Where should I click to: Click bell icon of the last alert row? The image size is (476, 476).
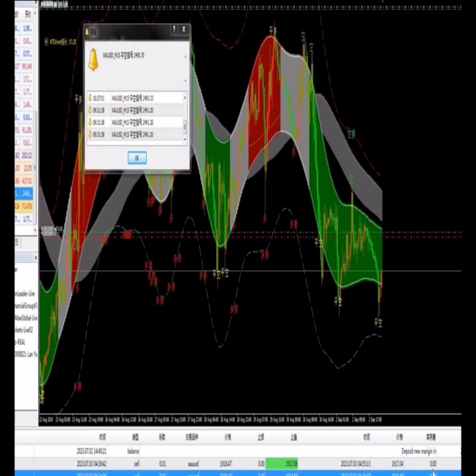pyautogui.click(x=90, y=134)
